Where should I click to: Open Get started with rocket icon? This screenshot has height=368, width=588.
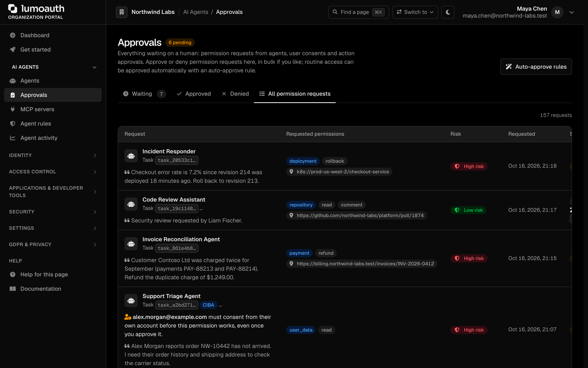coord(53,50)
